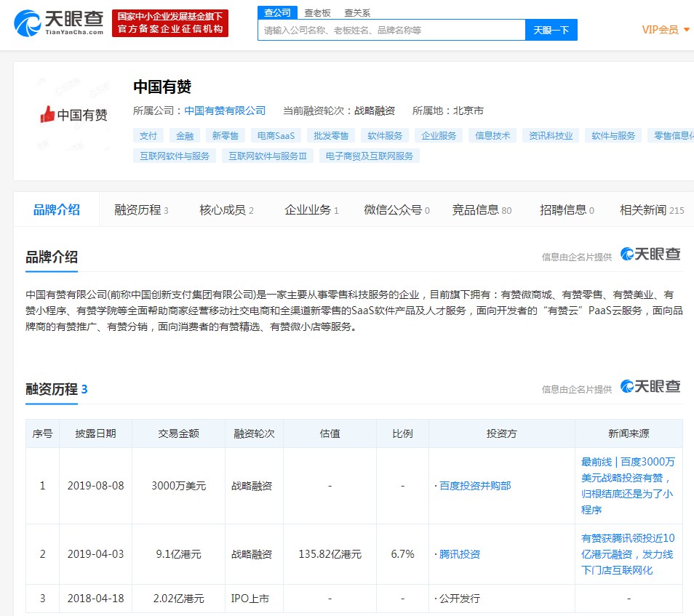Click the 交易金额 column header

click(179, 433)
